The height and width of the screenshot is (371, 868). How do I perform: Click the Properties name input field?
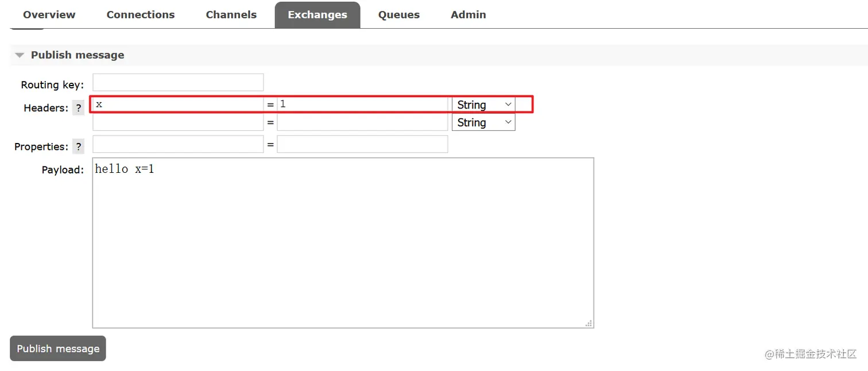(178, 144)
